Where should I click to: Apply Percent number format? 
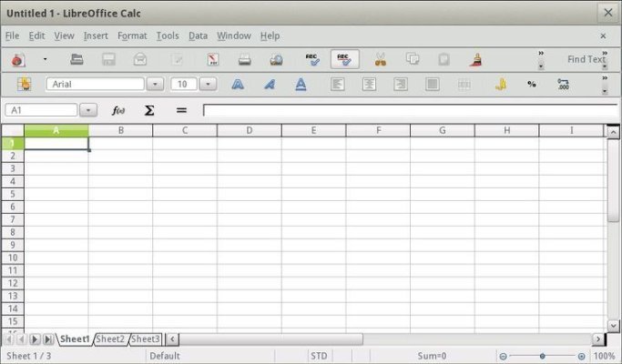[x=532, y=84]
